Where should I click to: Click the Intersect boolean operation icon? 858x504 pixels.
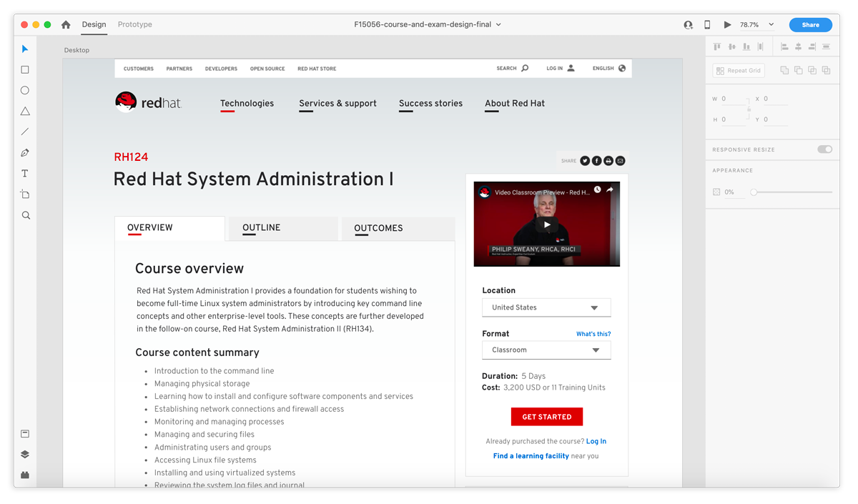coord(812,70)
